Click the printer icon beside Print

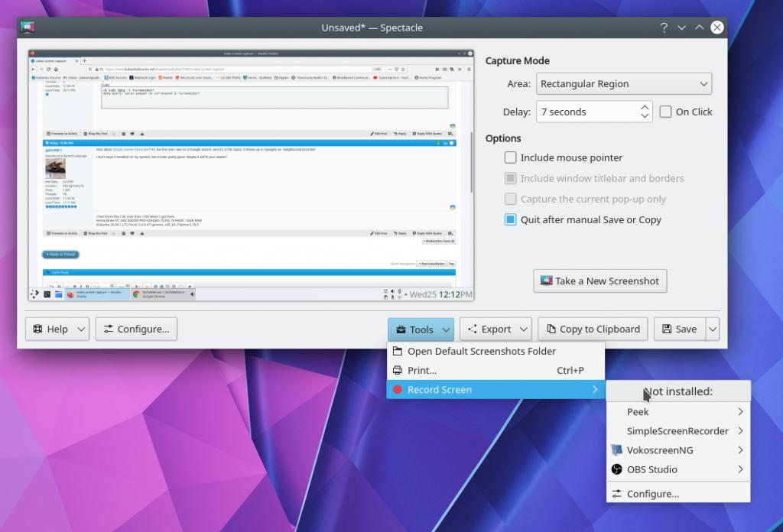[x=397, y=371]
